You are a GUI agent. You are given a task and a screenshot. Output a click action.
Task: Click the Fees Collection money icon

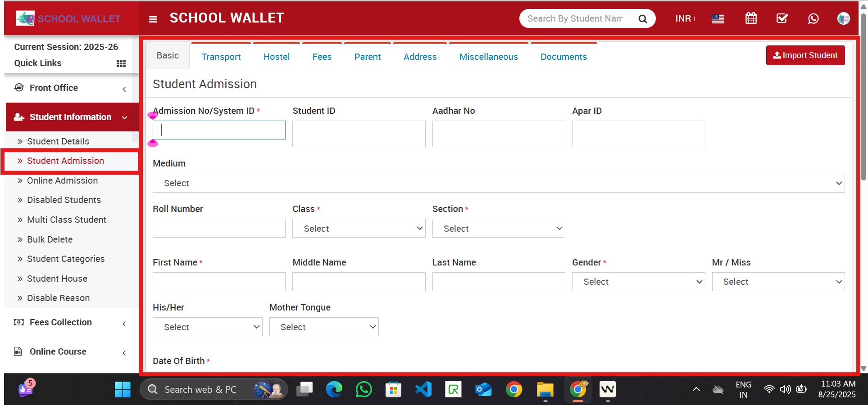(x=18, y=322)
